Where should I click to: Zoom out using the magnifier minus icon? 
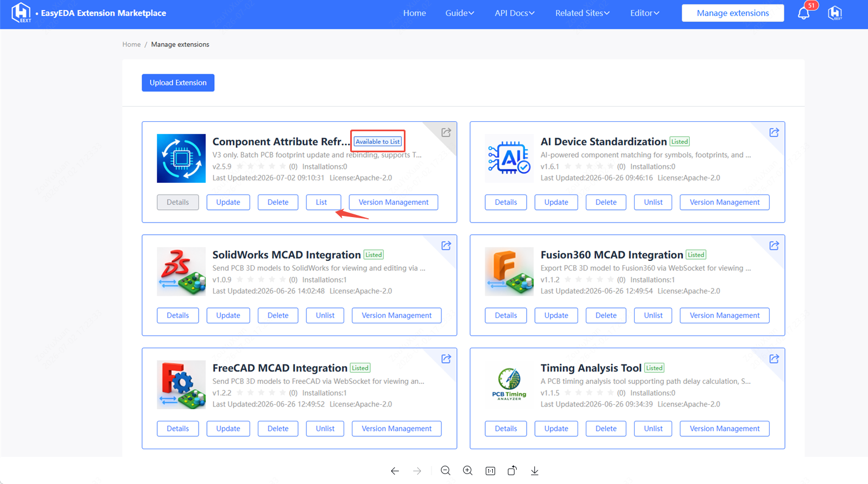click(x=445, y=471)
